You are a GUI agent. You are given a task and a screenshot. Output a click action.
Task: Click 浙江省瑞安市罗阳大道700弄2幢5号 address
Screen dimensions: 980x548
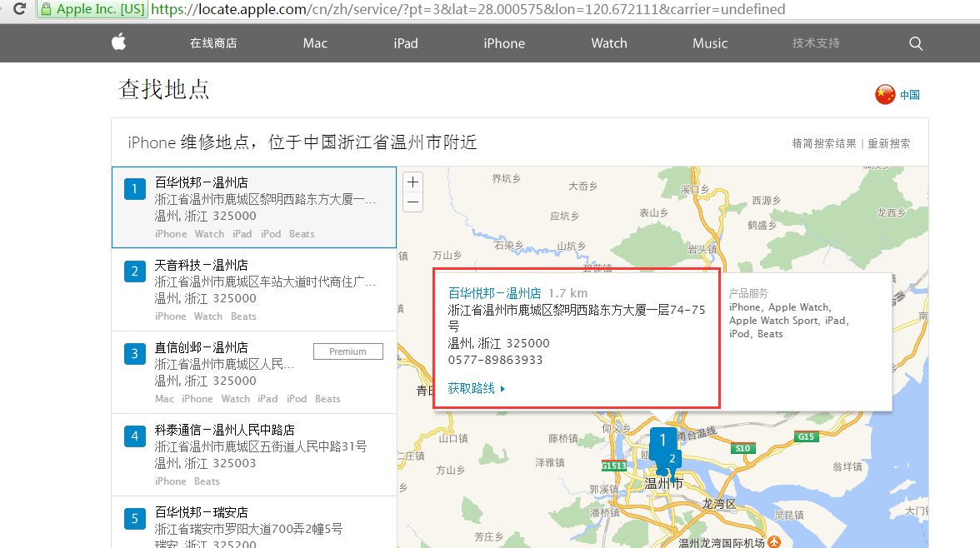(248, 529)
